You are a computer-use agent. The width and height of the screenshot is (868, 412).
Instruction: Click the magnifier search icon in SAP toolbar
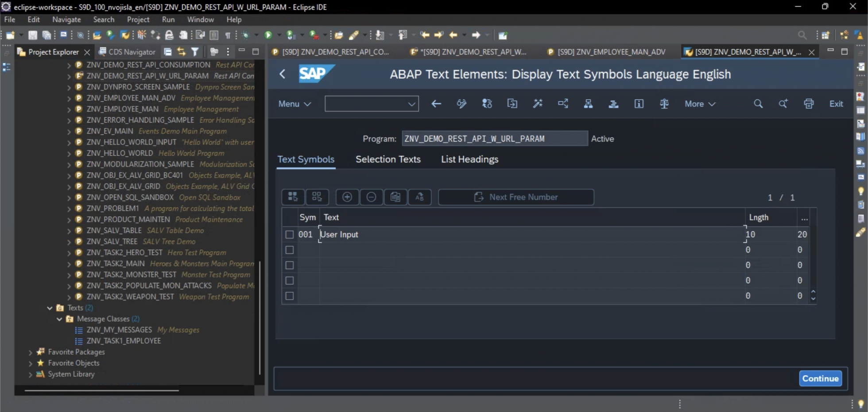click(758, 104)
